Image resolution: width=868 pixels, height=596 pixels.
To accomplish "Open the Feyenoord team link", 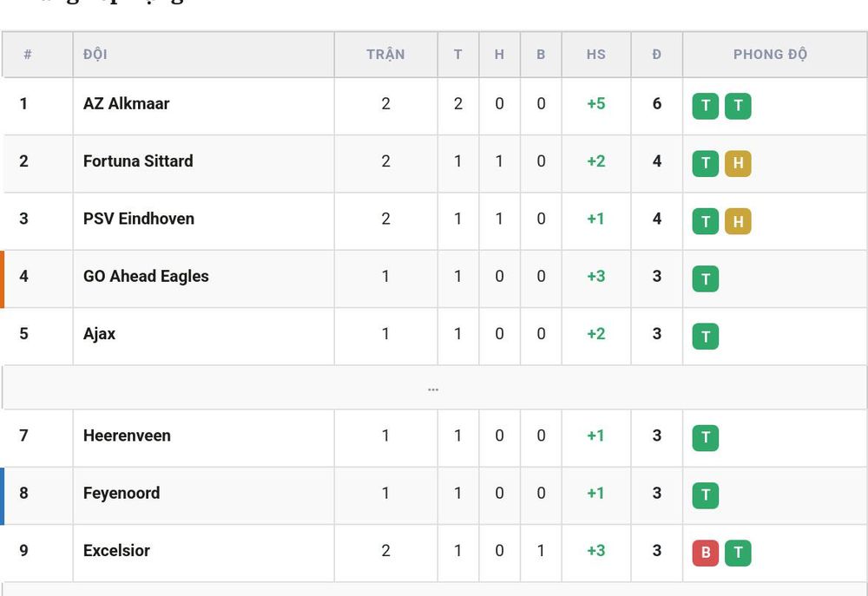I will tap(122, 493).
